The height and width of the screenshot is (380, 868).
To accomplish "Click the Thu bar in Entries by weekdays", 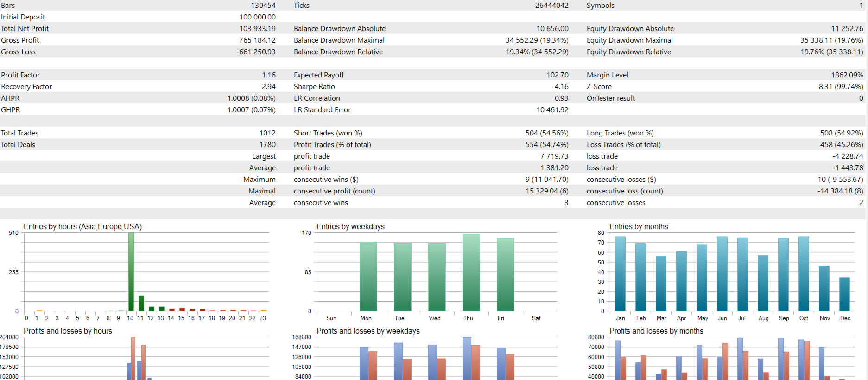I will point(471,272).
